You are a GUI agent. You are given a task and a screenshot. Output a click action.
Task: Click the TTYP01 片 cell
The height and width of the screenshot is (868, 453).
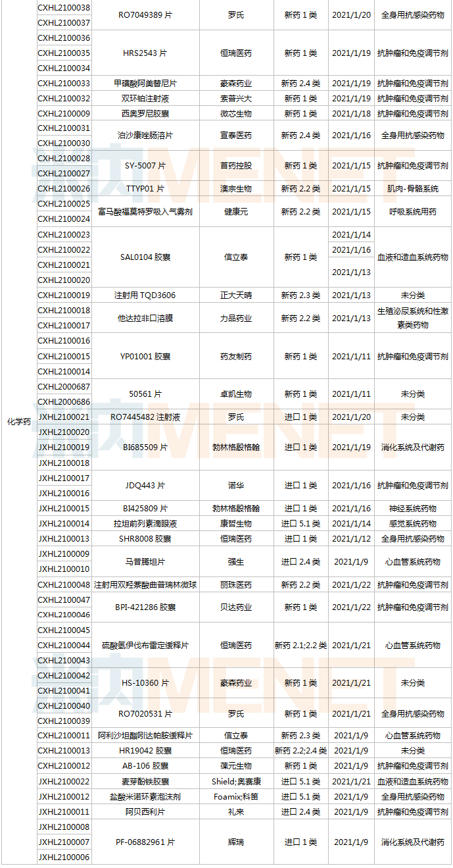145,189
